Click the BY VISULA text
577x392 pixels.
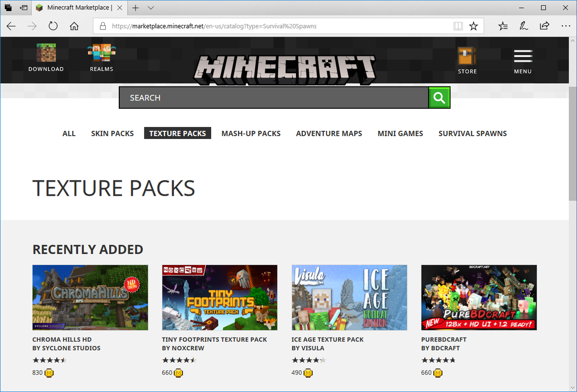[x=308, y=348]
